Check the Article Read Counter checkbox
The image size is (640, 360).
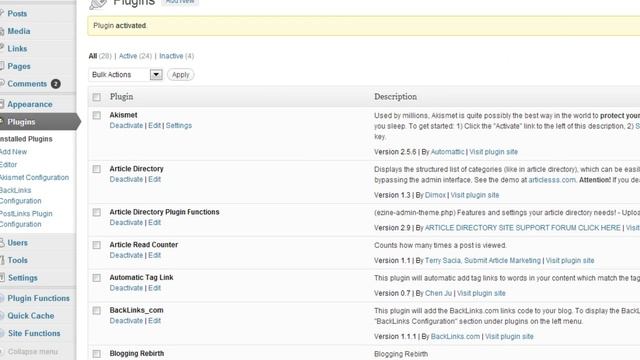tap(96, 245)
